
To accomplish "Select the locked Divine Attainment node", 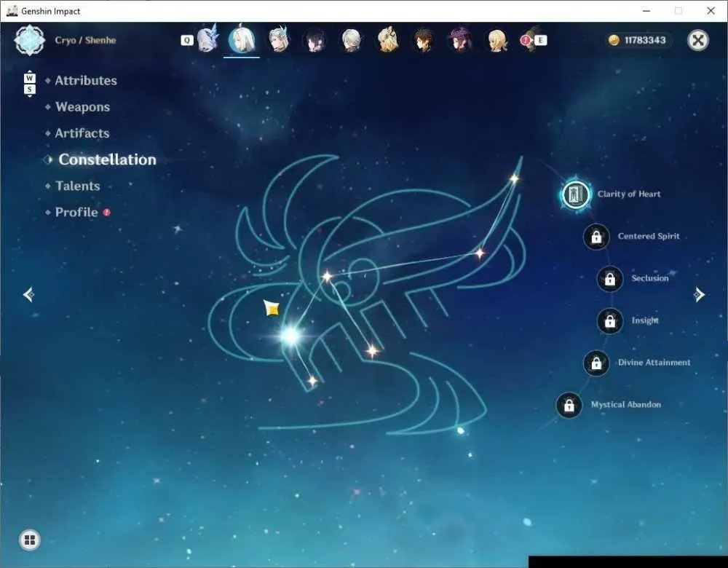I will tap(596, 363).
